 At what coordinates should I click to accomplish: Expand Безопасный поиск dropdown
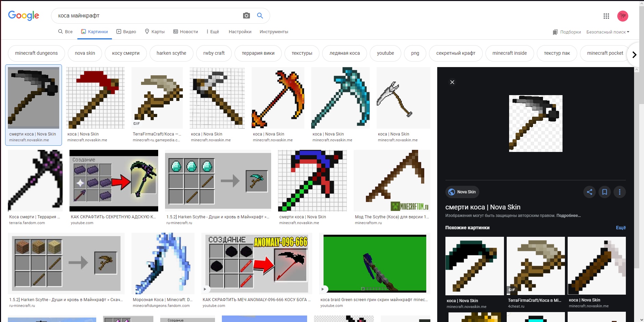point(608,32)
